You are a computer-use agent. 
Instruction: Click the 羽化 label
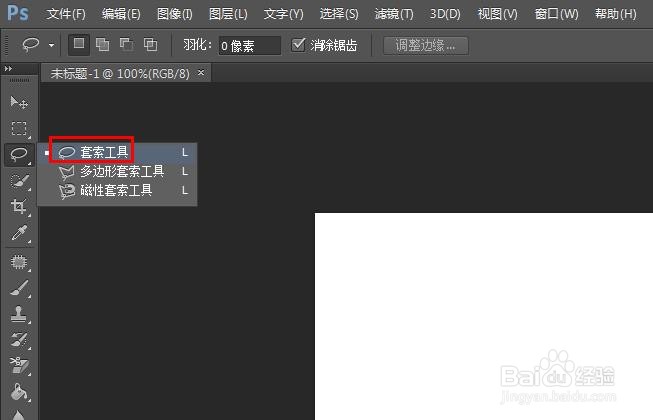(197, 45)
